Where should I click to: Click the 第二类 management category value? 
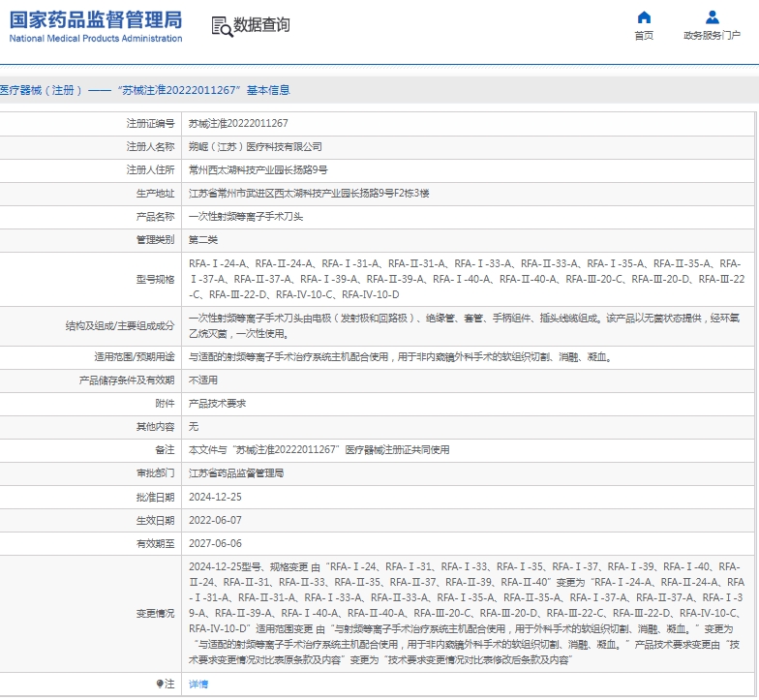(x=203, y=240)
